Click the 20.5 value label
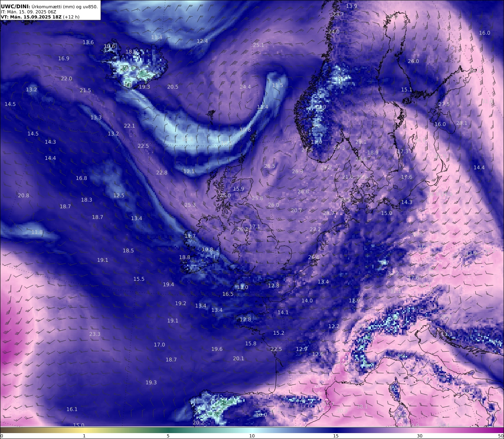 click(172, 87)
